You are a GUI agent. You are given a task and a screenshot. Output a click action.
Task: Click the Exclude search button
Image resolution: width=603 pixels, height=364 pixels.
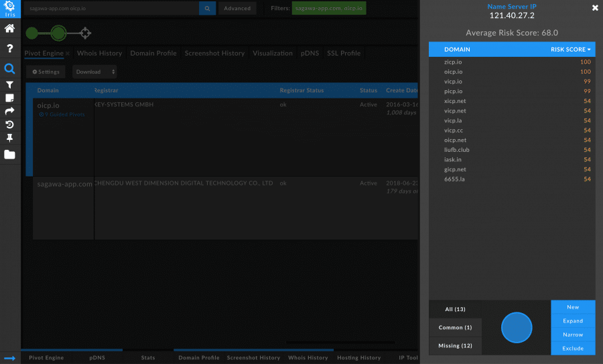pyautogui.click(x=573, y=348)
